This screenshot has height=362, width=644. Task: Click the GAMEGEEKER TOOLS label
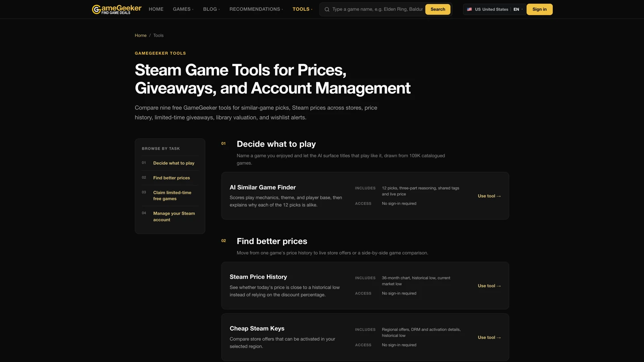click(160, 53)
